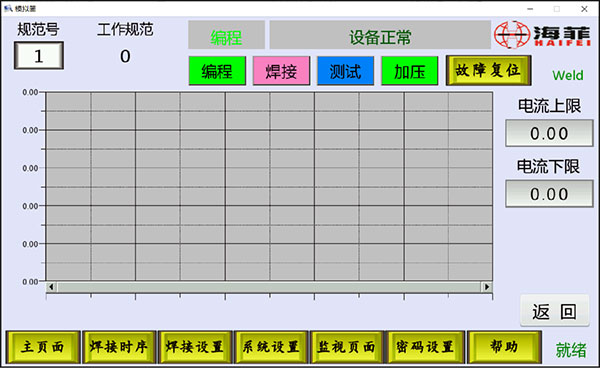Image resolution: width=600 pixels, height=368 pixels.
Task: Click the Haifei logo icon
Action: click(512, 35)
